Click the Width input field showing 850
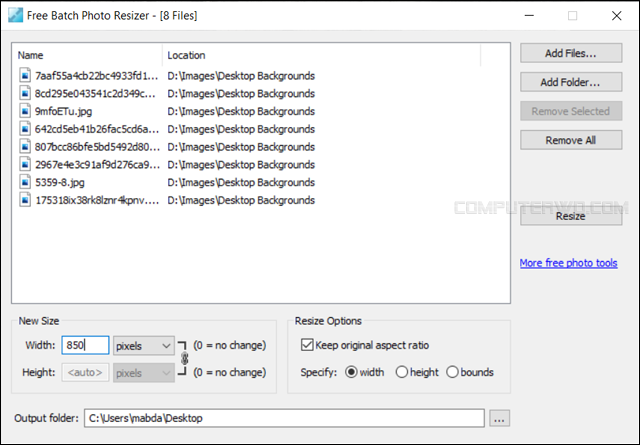640x445 pixels. pyautogui.click(x=85, y=345)
